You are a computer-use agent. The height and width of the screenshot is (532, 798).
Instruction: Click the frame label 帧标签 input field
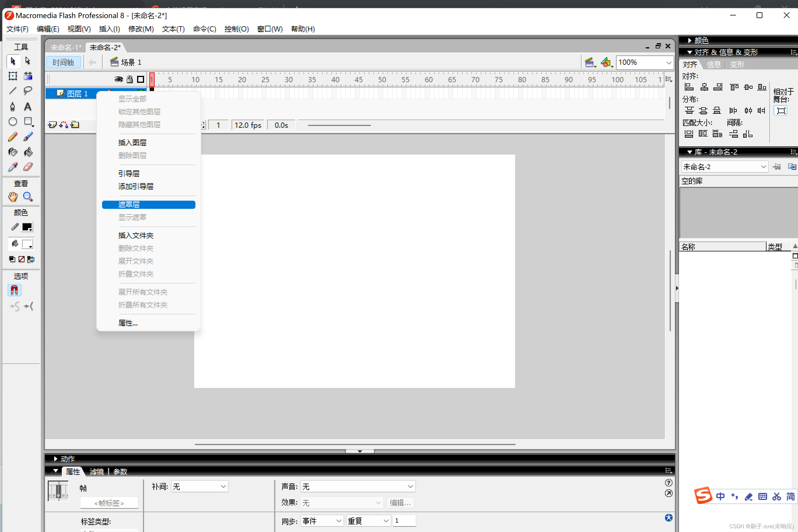point(109,503)
